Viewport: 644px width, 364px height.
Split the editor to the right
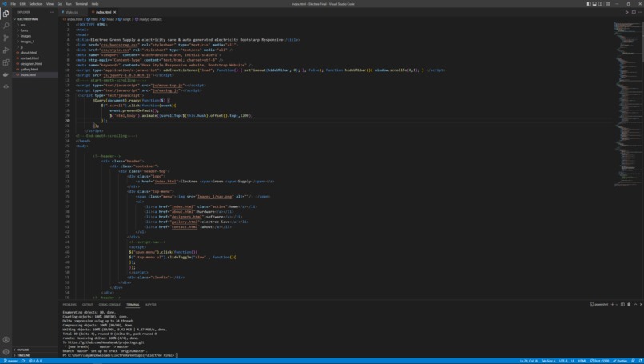pyautogui.click(x=634, y=12)
